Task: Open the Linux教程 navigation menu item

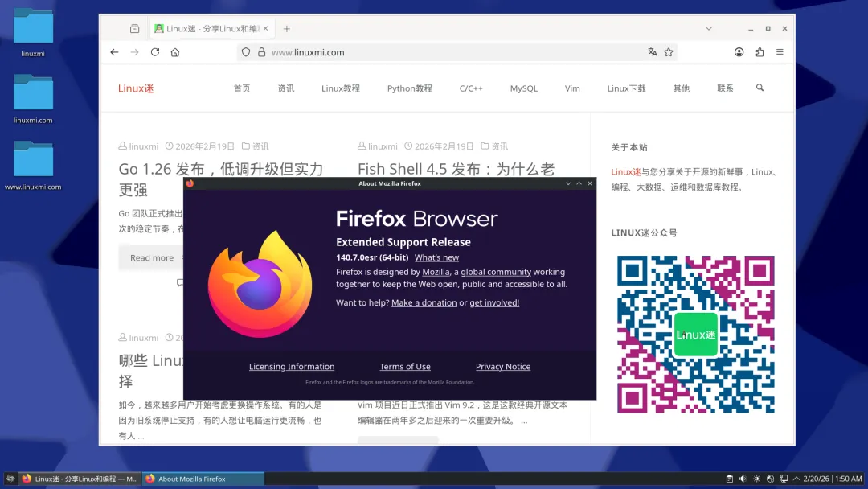Action: click(x=341, y=88)
